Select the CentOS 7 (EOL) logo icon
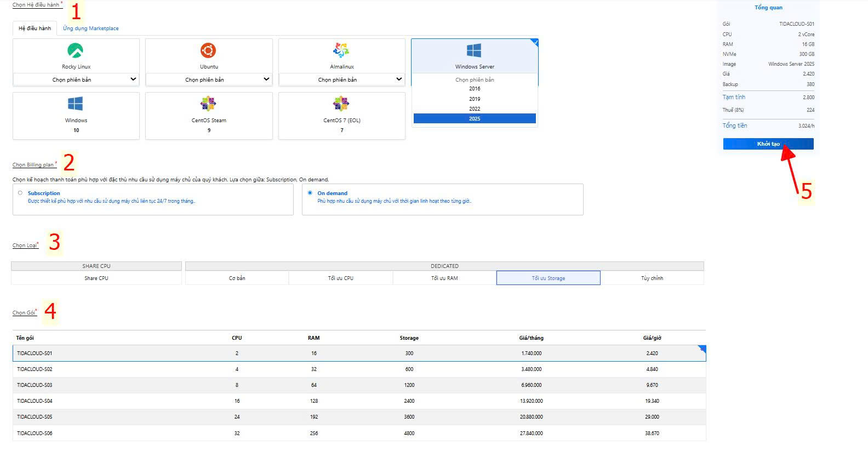Screen dimensions: 868x451 pyautogui.click(x=341, y=104)
